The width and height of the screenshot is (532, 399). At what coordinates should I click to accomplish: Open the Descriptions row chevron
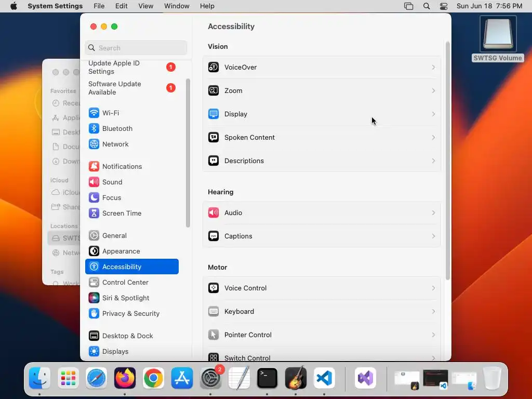433,161
